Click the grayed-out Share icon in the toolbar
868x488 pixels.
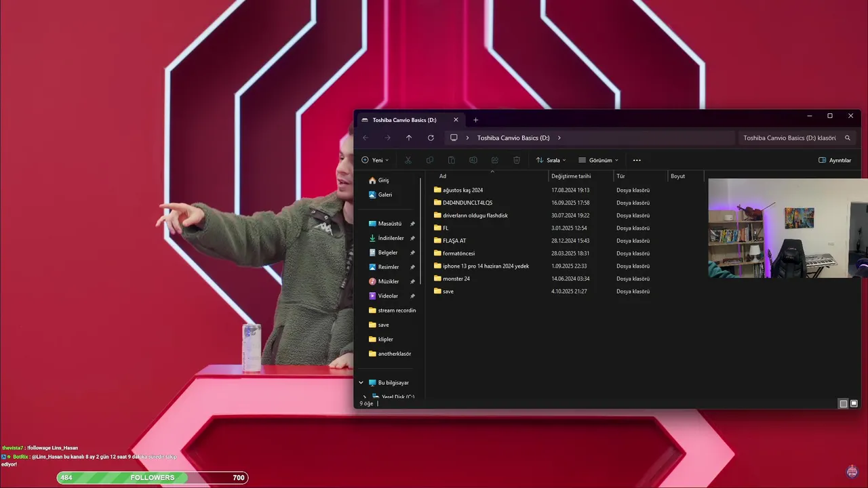(495, 160)
